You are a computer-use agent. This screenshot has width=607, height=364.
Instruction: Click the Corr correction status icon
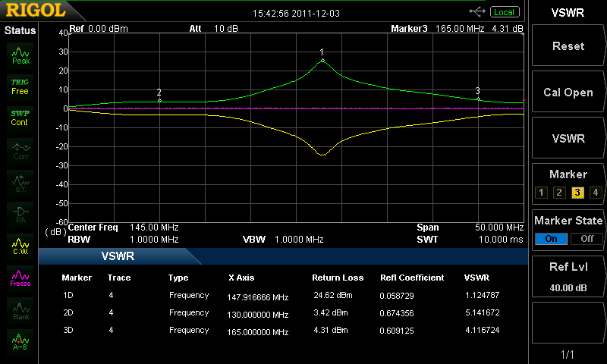pos(20,149)
